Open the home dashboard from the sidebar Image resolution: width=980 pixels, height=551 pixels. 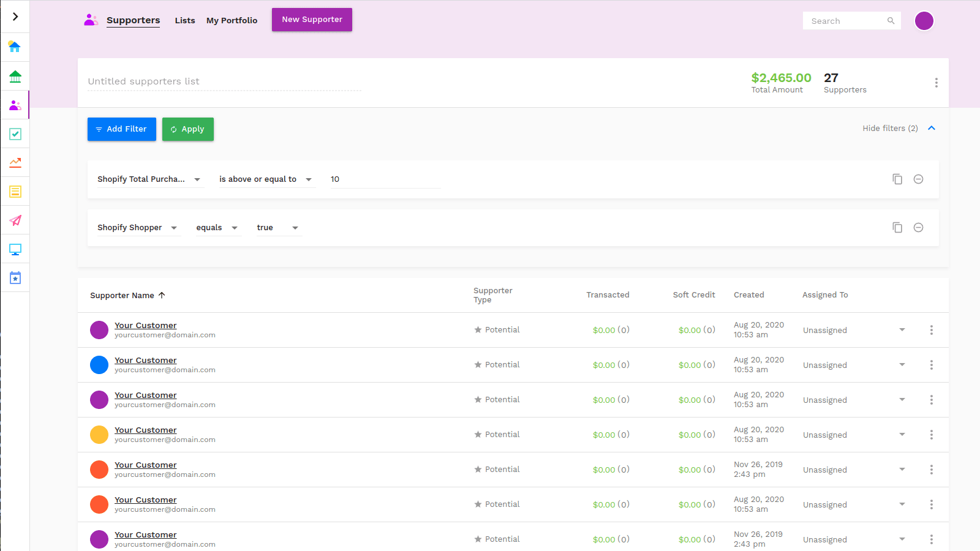pos(15,47)
